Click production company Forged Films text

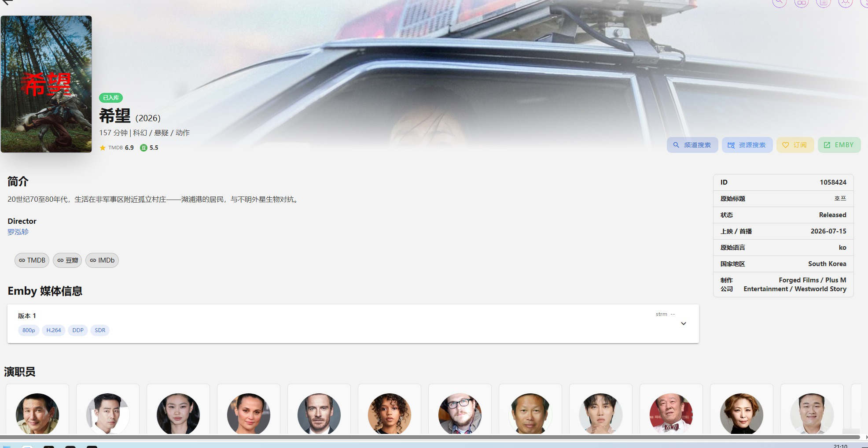(798, 280)
